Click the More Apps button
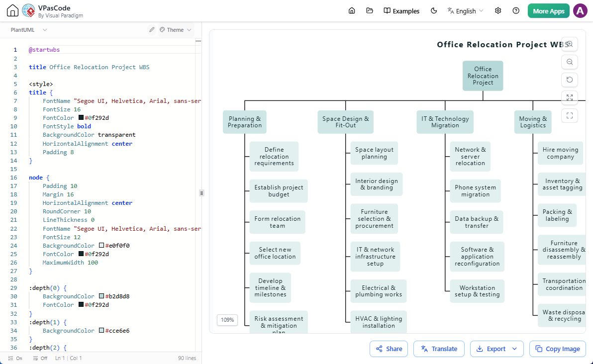 (x=548, y=11)
